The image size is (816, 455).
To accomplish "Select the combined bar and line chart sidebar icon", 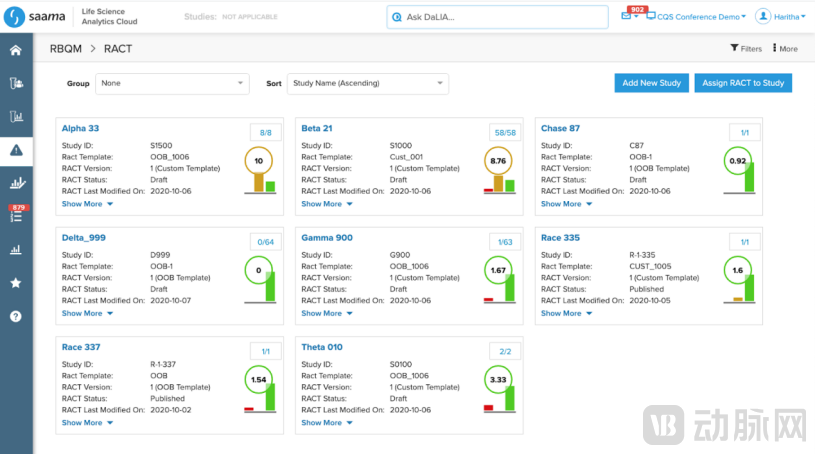I will tap(16, 183).
